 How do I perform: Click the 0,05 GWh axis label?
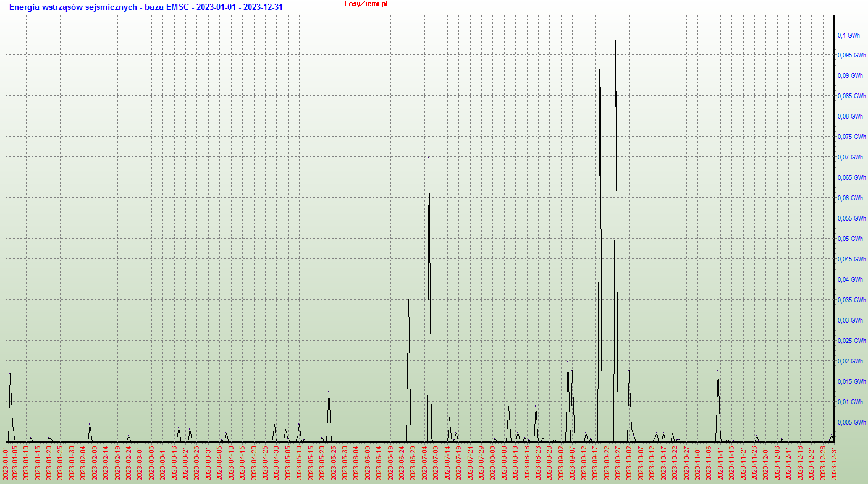(x=850, y=239)
